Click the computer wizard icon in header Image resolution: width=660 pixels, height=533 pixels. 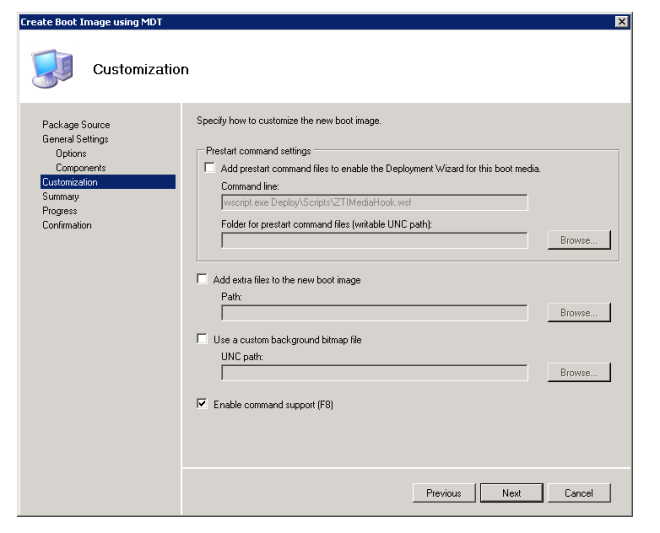coord(53,67)
